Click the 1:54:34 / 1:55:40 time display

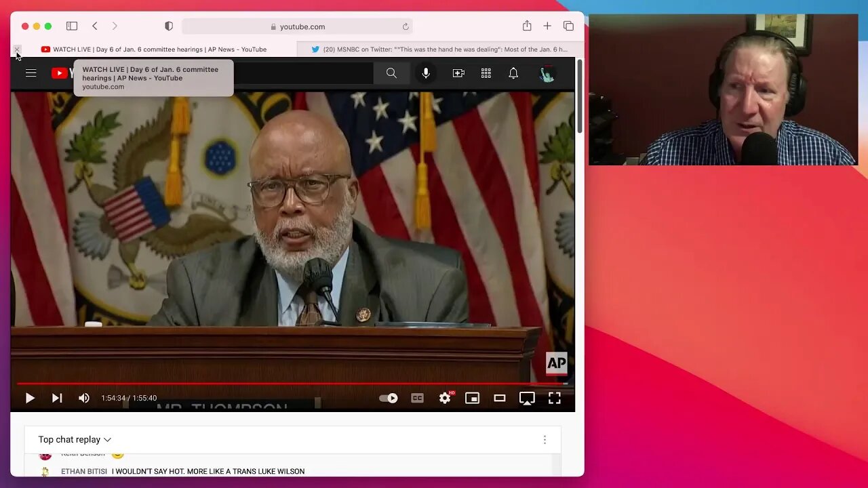[129, 399]
